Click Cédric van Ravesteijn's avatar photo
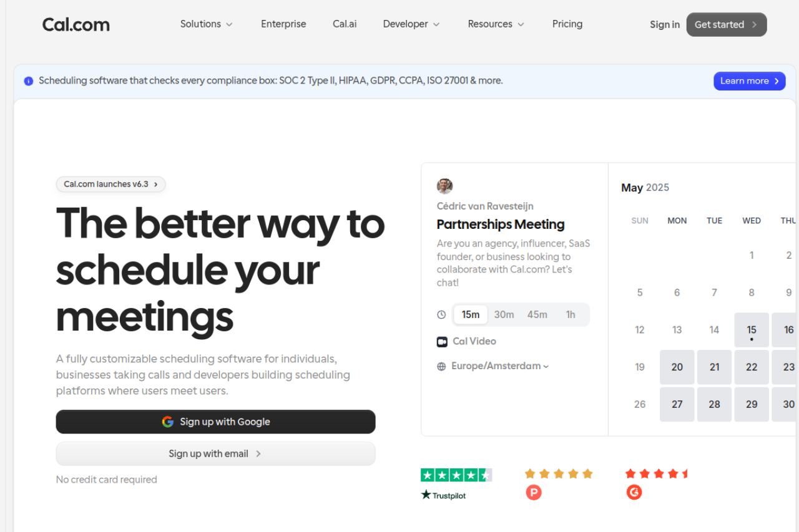This screenshot has width=799, height=532. tap(444, 186)
